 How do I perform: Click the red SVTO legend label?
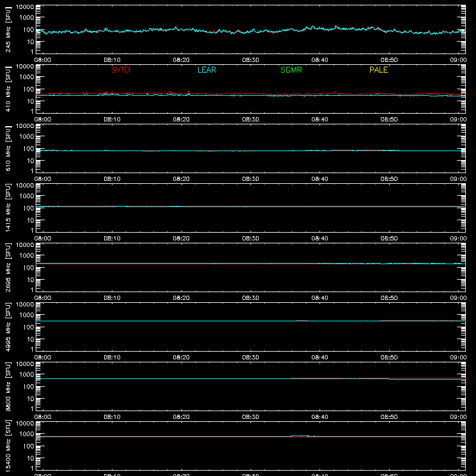tap(121, 70)
